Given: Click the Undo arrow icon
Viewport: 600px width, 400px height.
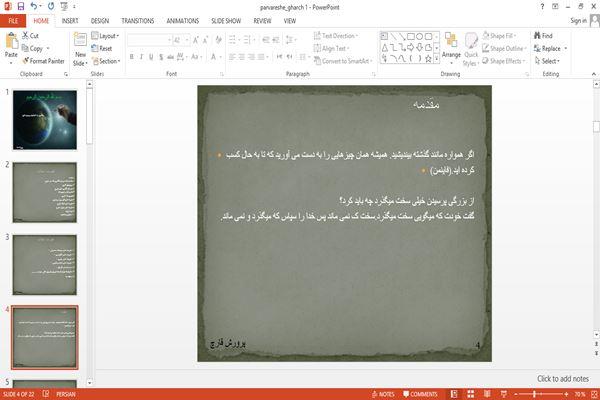Looking at the screenshot, I should coord(34,6).
